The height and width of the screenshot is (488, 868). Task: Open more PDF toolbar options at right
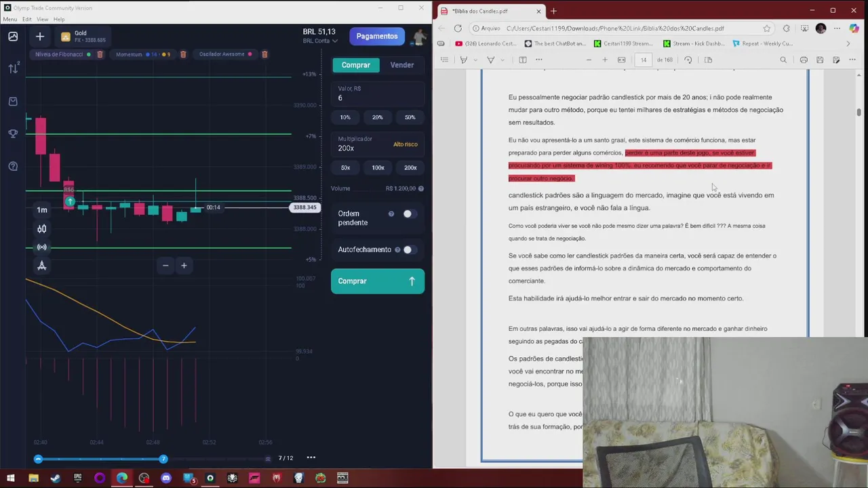[852, 60]
